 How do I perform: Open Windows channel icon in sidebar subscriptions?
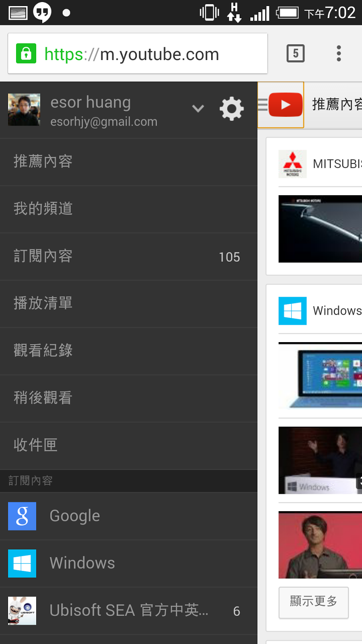pos(22,563)
